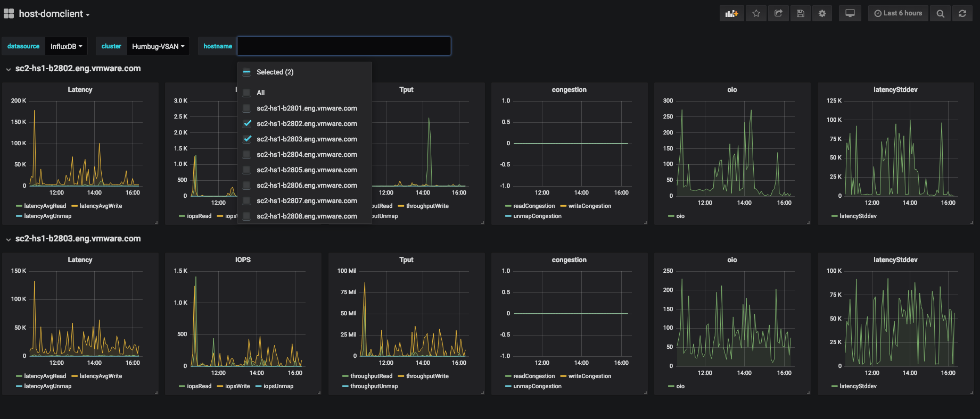Screen dimensions: 980x419
Task: Open latencyStddev panel title in b2802 row
Action: click(x=895, y=90)
